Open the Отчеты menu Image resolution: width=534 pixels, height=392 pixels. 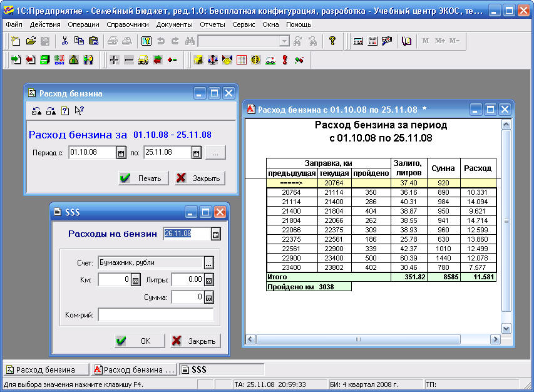[212, 24]
